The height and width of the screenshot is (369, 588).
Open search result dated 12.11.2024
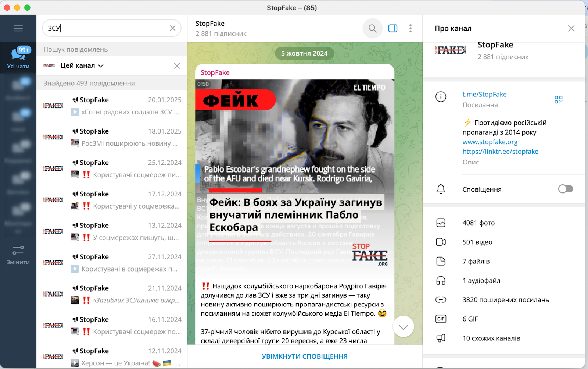click(x=112, y=356)
